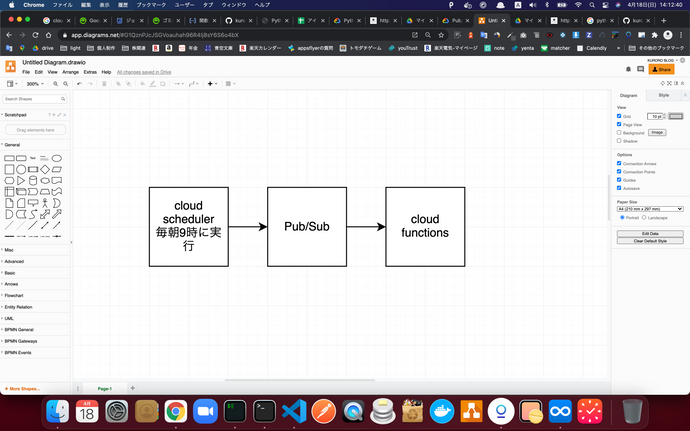690x431 pixels.
Task: Switch to the Style tab
Action: tap(664, 95)
